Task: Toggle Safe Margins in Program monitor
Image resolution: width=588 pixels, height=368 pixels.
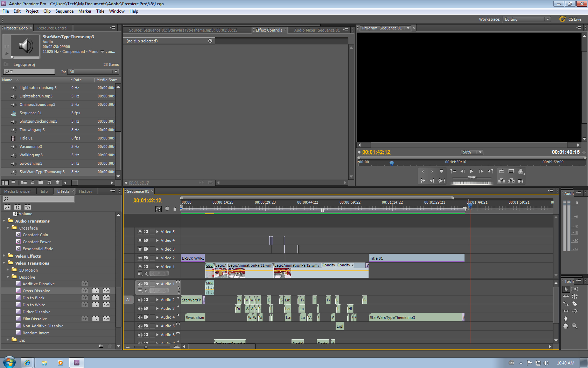Action: point(511,171)
